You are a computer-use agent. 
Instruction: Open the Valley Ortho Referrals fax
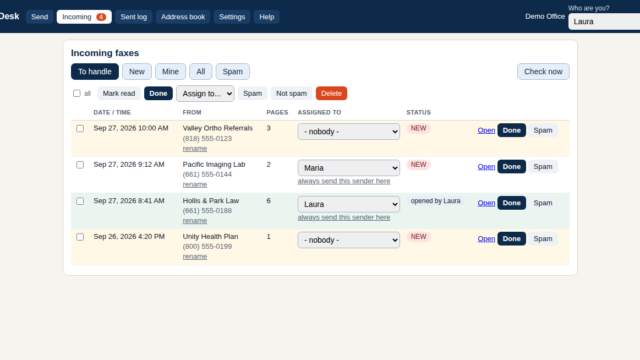(486, 130)
